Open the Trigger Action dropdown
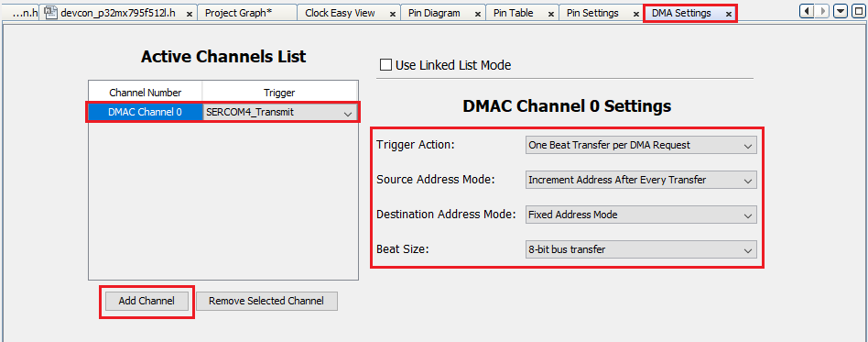Viewport: 868px width, 342px height. point(641,145)
